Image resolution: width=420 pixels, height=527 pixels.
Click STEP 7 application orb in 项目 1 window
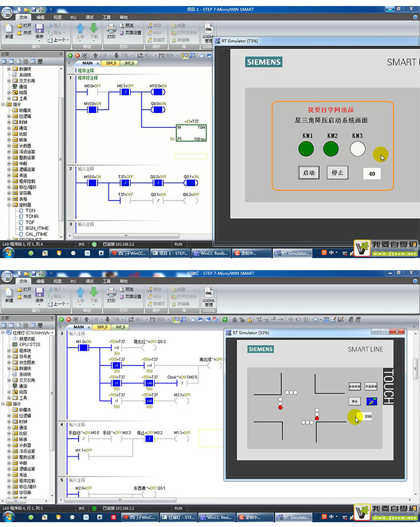pos(7,13)
